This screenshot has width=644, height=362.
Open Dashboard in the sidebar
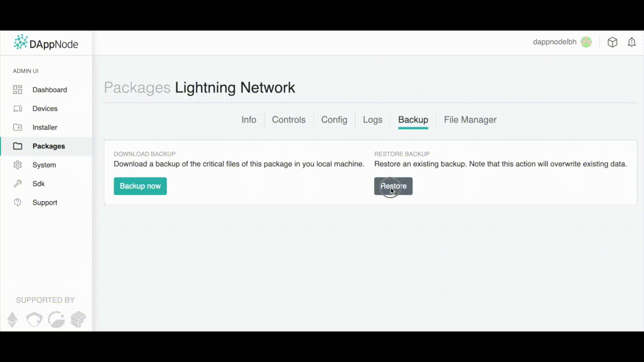[50, 90]
